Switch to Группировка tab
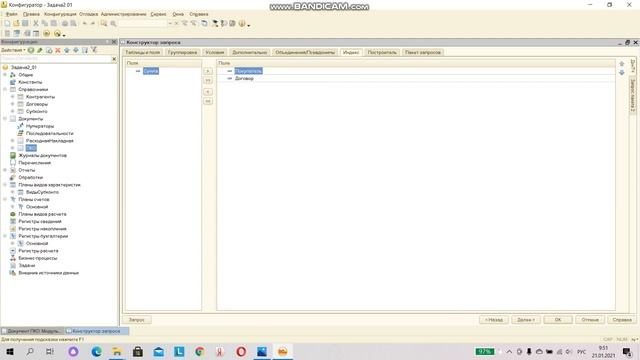This screenshot has width=640, height=360. point(182,52)
